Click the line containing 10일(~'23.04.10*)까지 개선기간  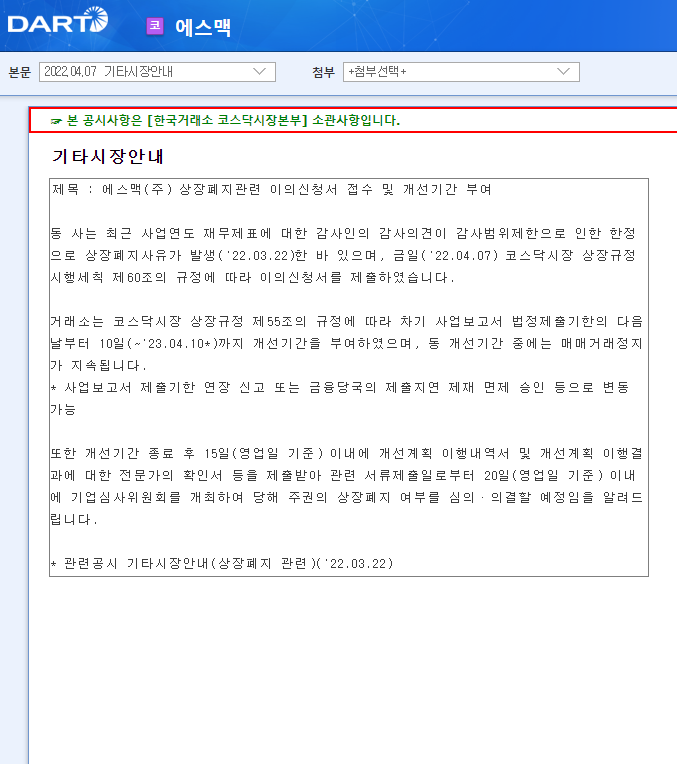click(x=347, y=344)
